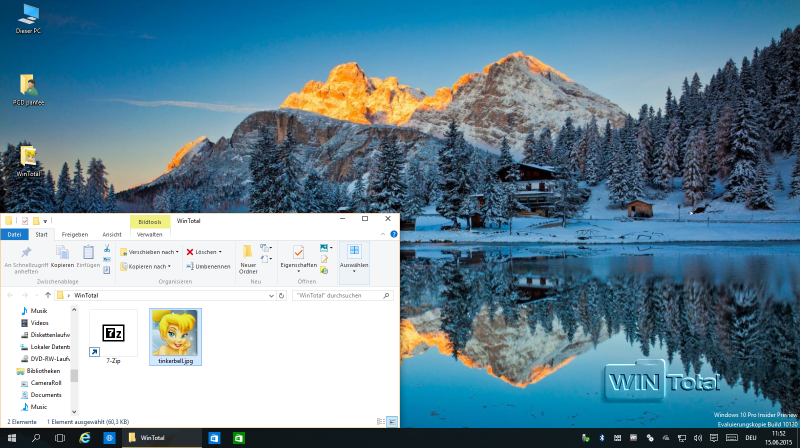Open the Löschen dropdown arrow
The height and width of the screenshot is (448, 800).
(x=220, y=252)
